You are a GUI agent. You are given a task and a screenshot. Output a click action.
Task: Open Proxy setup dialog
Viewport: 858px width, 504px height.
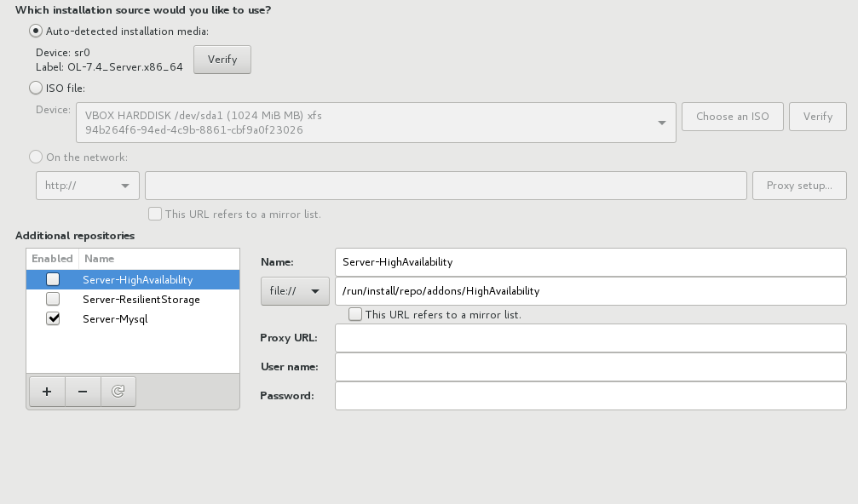[x=799, y=186]
